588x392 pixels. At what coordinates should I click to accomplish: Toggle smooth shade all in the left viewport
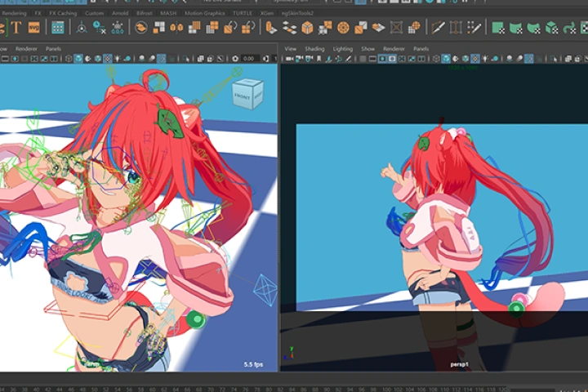(x=78, y=59)
